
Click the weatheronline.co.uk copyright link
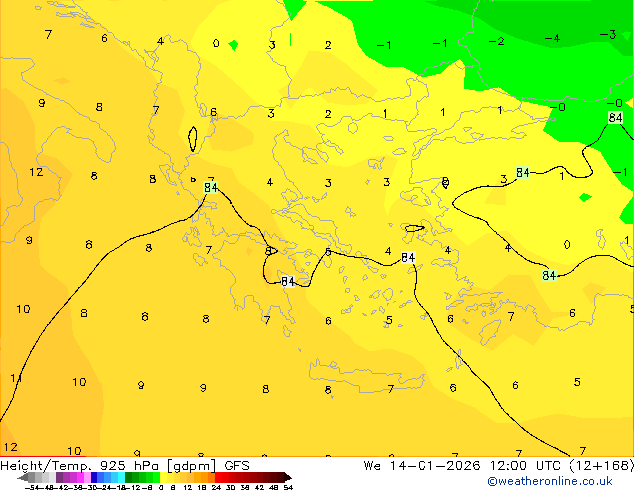pyautogui.click(x=550, y=481)
